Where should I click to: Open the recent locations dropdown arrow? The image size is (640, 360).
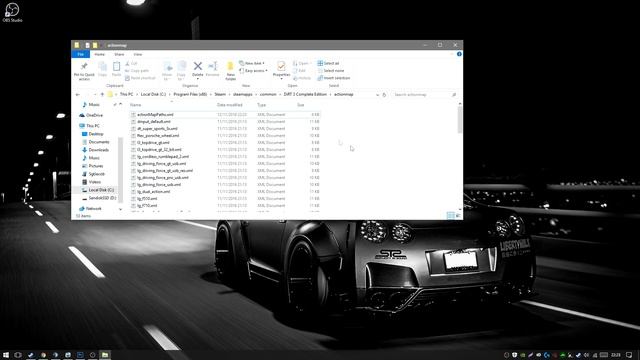click(x=95, y=94)
